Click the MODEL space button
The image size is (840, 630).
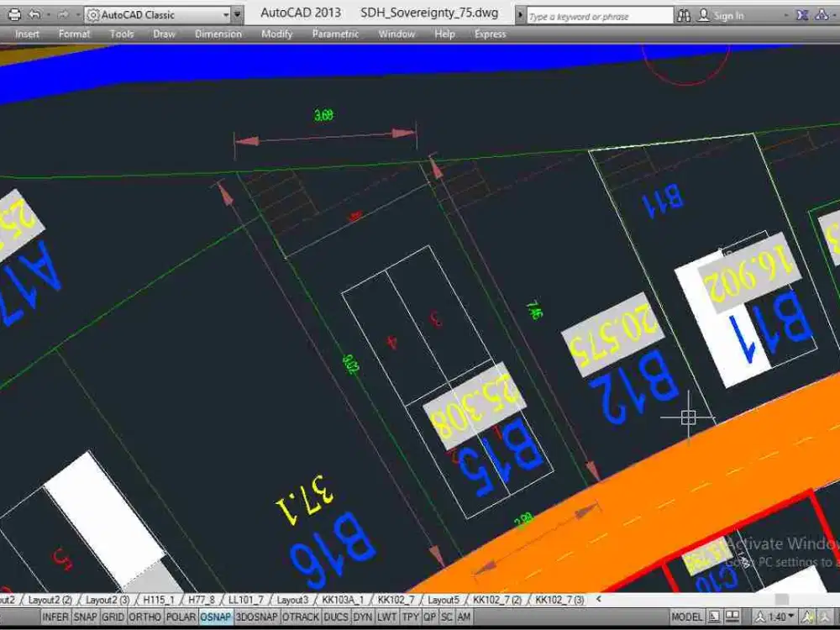(x=686, y=617)
